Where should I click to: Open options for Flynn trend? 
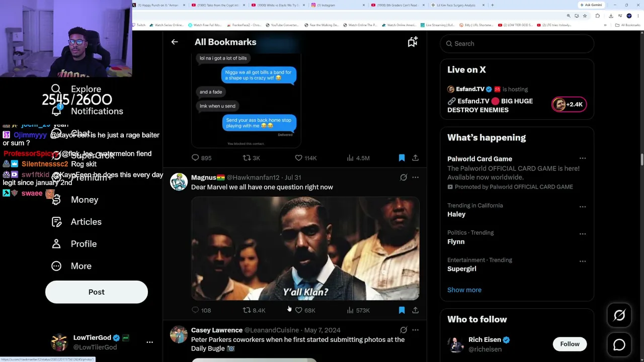(582, 234)
